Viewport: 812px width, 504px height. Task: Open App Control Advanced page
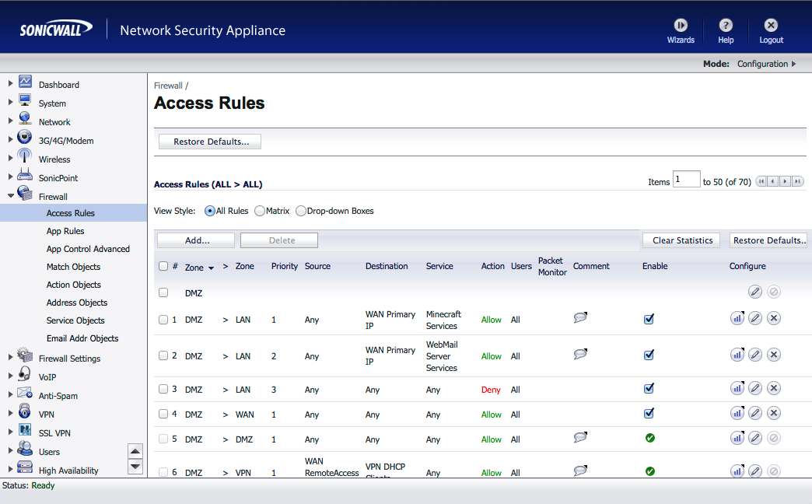pos(88,249)
